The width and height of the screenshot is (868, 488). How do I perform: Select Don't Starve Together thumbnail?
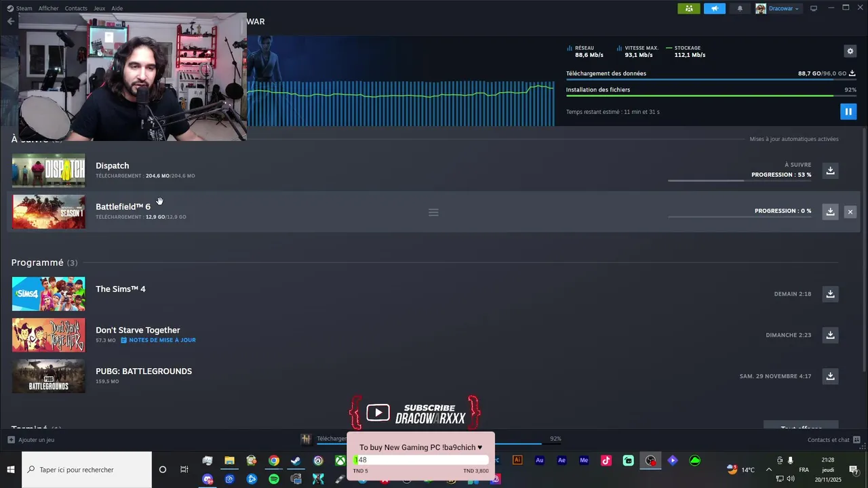tap(49, 335)
